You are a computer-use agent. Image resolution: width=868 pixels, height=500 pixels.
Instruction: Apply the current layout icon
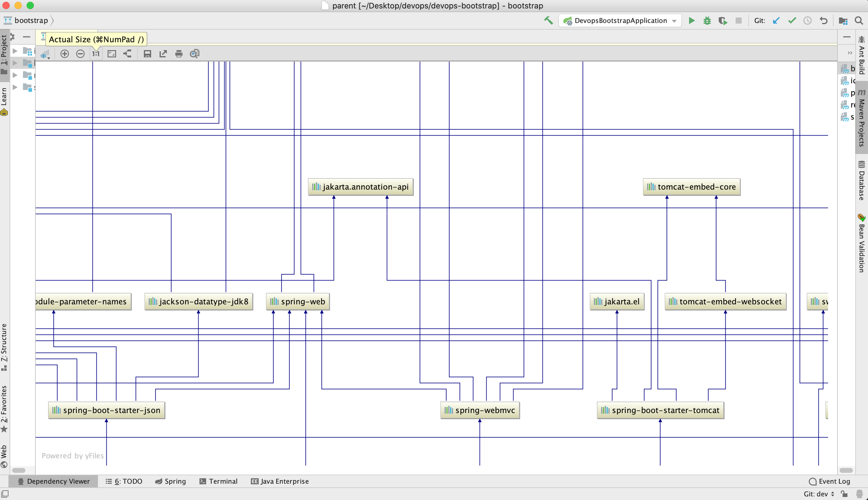click(x=128, y=54)
